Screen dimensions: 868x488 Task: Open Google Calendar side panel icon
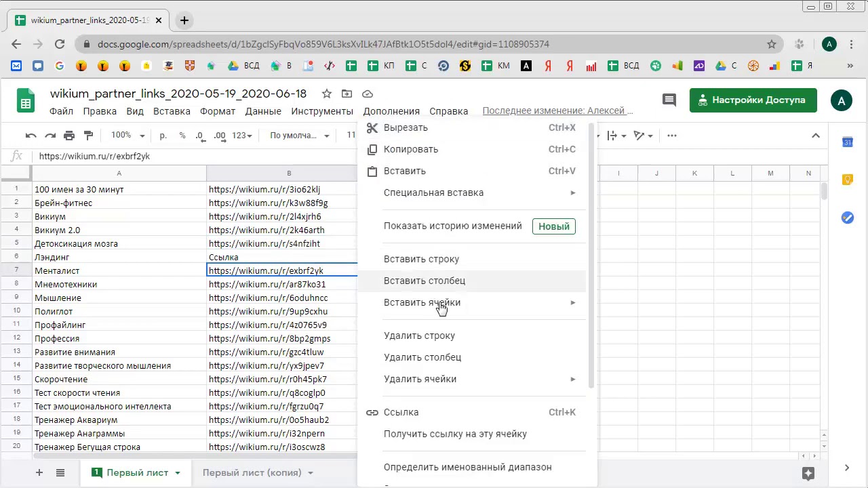click(x=848, y=142)
